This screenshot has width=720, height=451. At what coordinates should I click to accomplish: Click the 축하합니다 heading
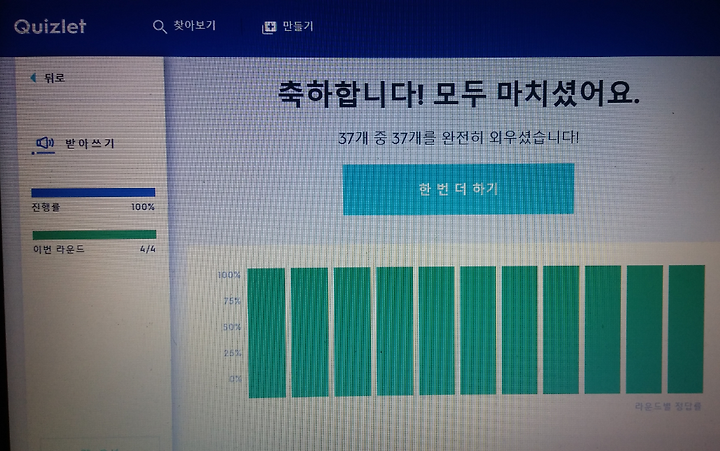pos(458,94)
